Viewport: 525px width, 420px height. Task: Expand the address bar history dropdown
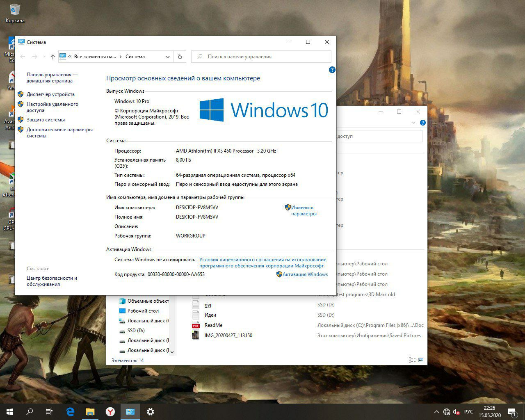click(167, 57)
